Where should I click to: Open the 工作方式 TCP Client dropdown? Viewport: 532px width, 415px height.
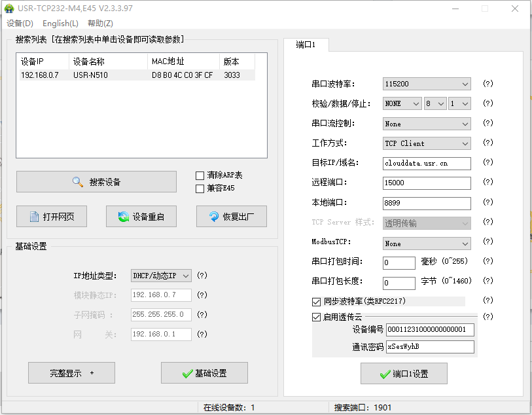point(427,143)
